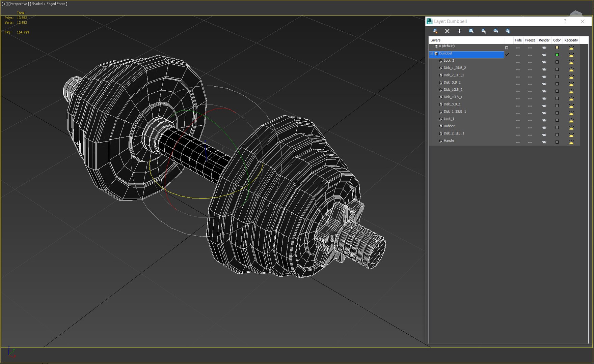Click the Hide/Unhide All Layers icon
Viewport: 594px width, 364px height.
point(496,31)
